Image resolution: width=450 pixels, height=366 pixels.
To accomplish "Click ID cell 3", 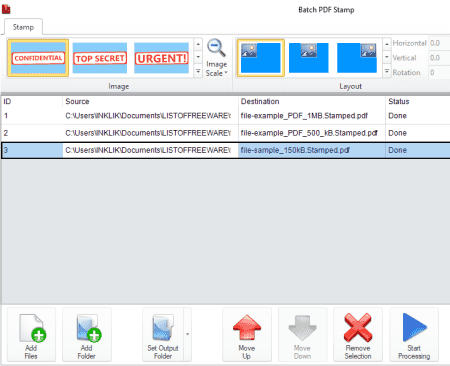I will [x=32, y=150].
